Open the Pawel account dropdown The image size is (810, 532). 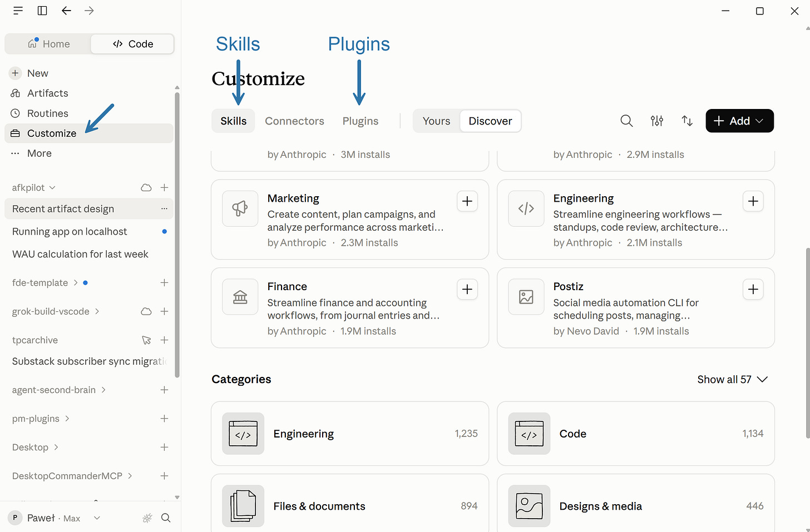pyautogui.click(x=97, y=518)
